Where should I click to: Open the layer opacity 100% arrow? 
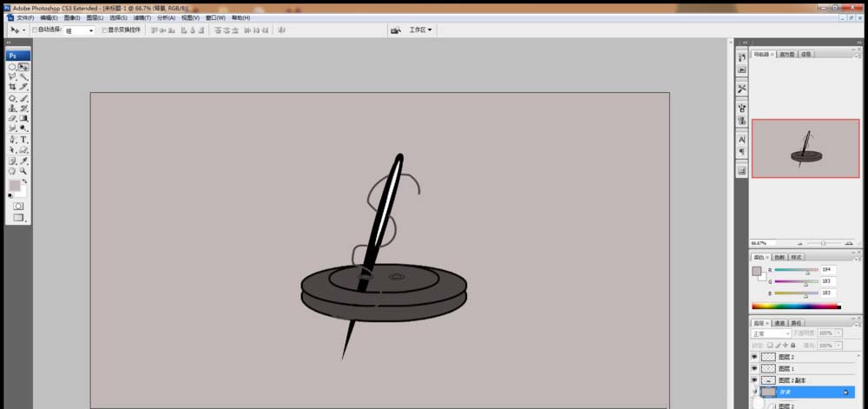(838, 333)
